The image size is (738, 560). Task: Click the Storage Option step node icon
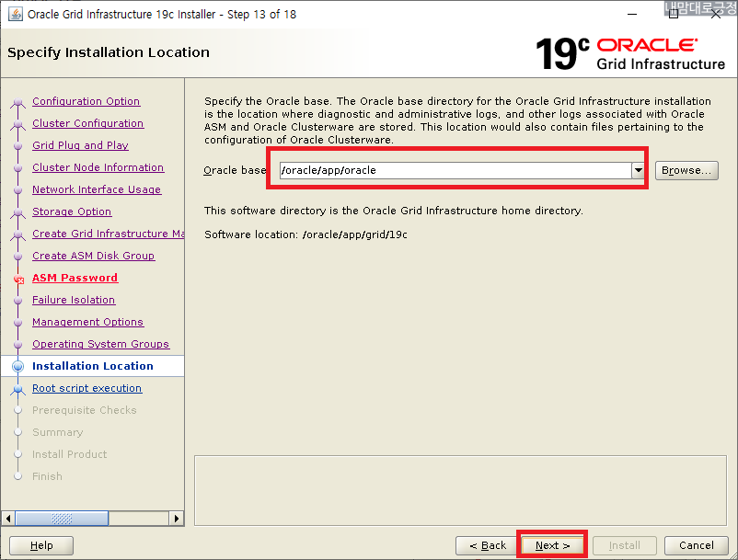[x=17, y=212]
